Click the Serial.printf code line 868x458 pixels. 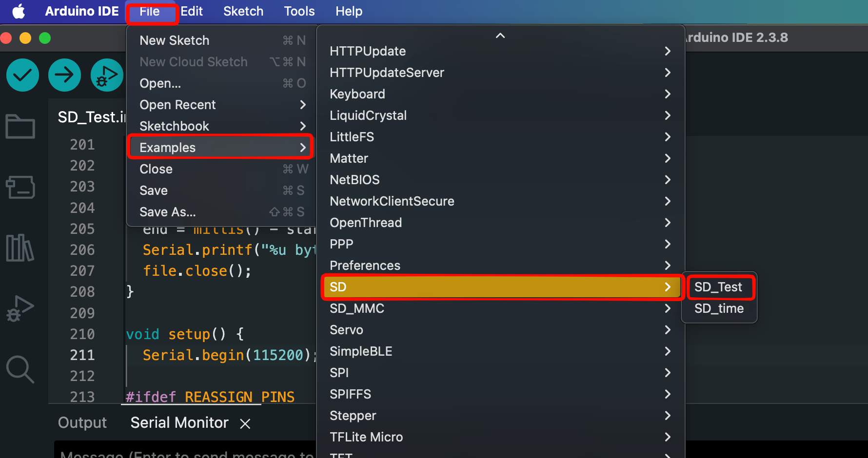point(229,250)
